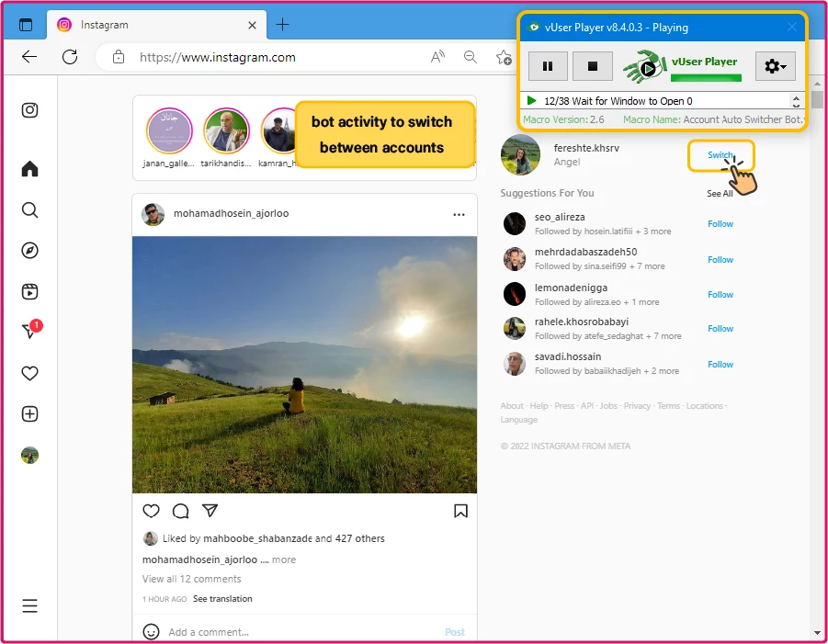Click the mountain landscape post photo
The width and height of the screenshot is (828, 644).
[304, 365]
